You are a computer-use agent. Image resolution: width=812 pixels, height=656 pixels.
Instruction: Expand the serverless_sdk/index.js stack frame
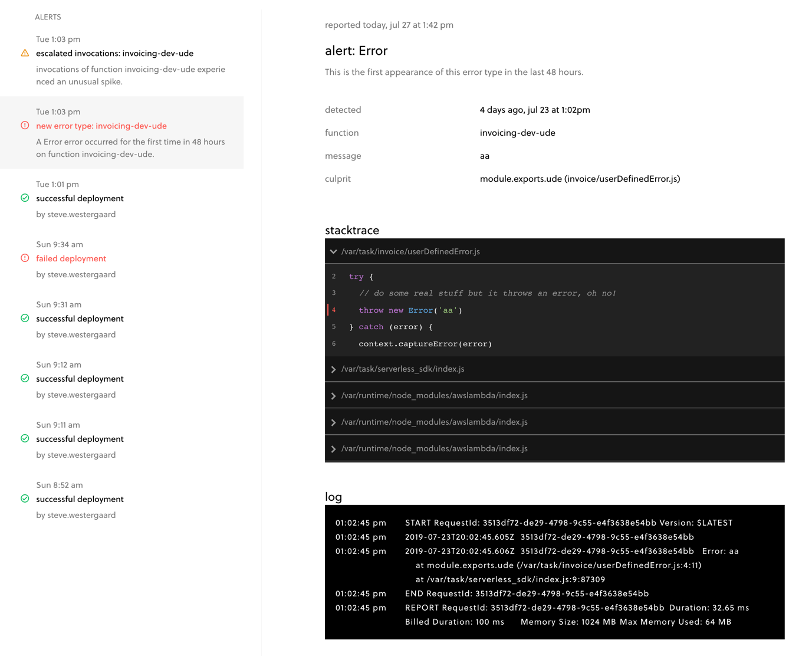[333, 369]
